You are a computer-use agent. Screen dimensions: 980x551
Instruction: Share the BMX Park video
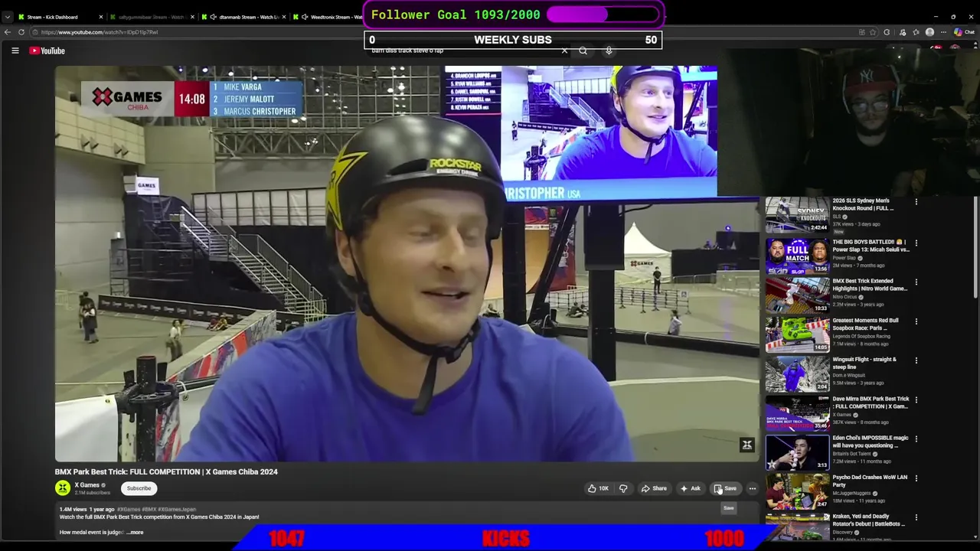654,488
